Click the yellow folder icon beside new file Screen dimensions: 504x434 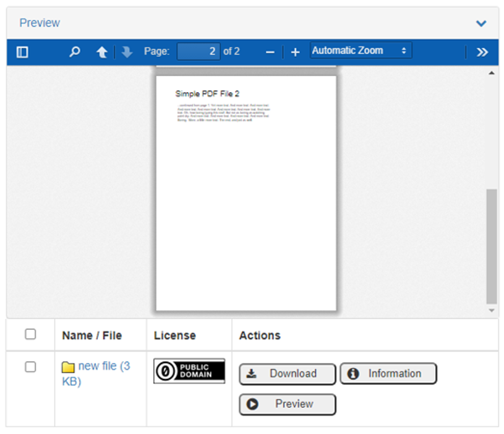click(68, 367)
